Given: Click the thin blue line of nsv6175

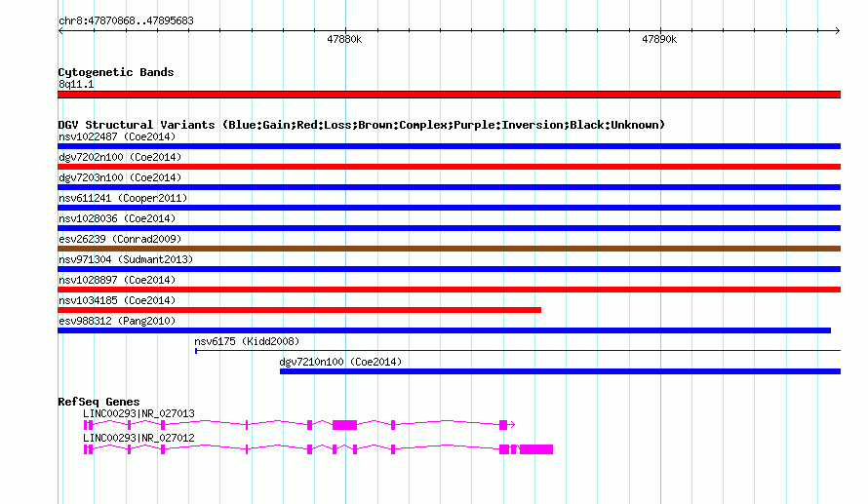Looking at the screenshot, I should tap(518, 351).
